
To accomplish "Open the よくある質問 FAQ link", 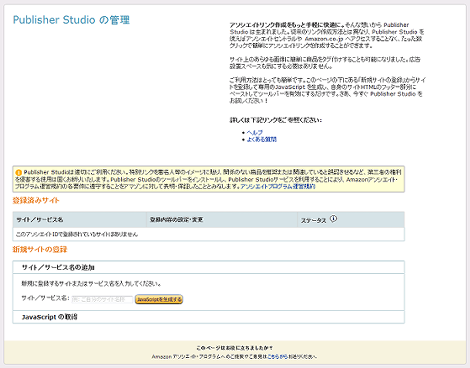I will point(262,139).
